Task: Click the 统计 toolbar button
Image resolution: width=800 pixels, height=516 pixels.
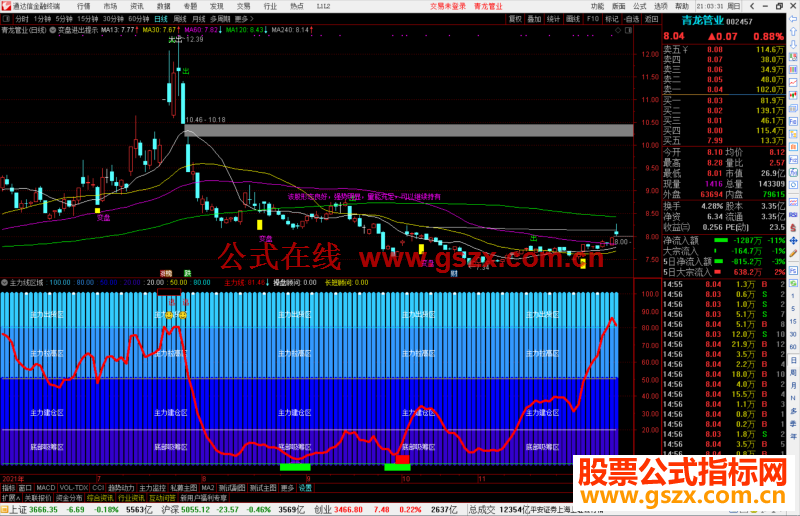Action: click(x=554, y=19)
